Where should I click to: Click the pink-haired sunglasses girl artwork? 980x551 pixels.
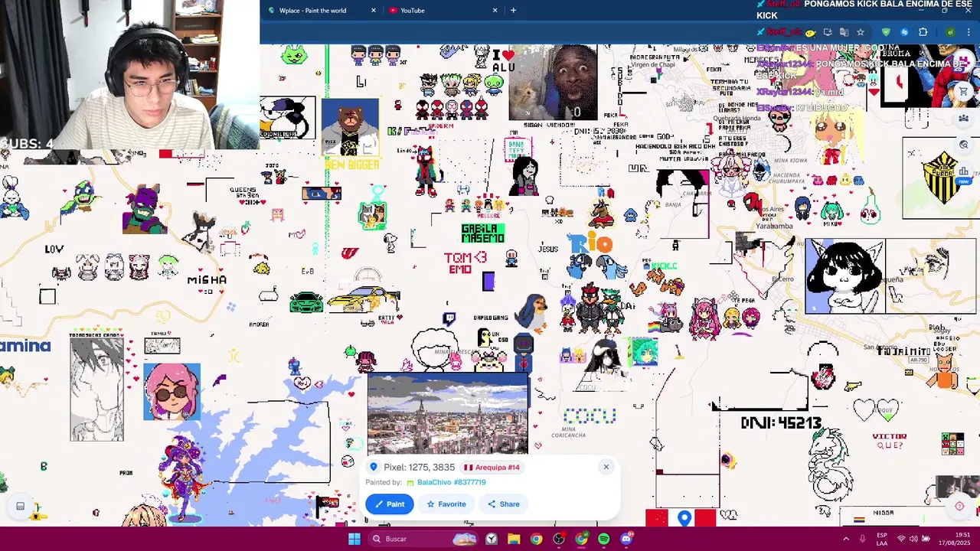click(x=171, y=393)
